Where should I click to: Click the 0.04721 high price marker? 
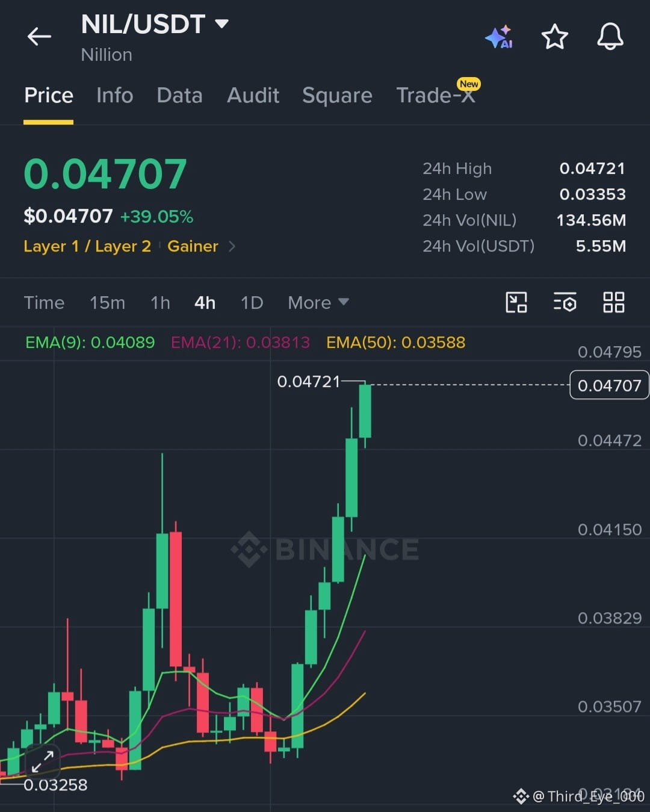coord(309,382)
